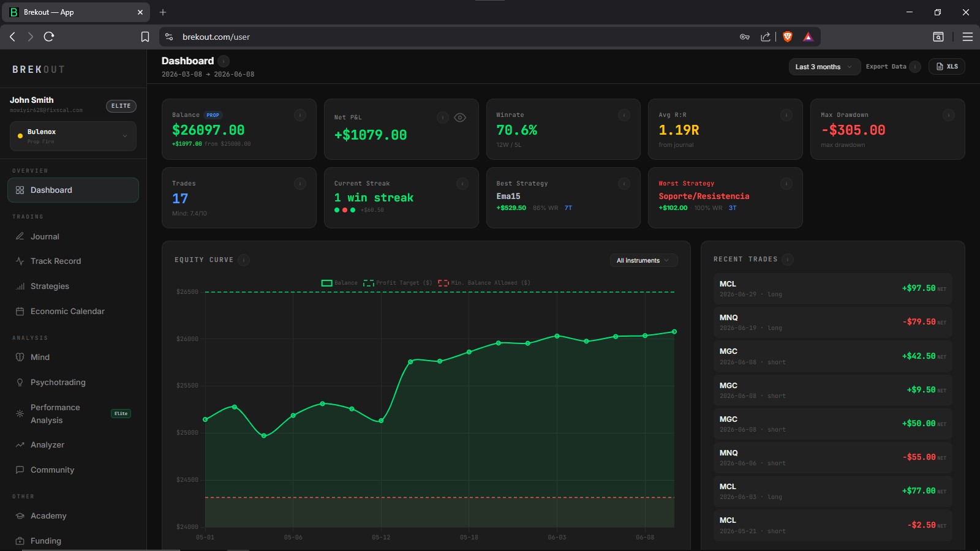Image resolution: width=980 pixels, height=551 pixels.
Task: Click the Recent Trades info icon
Action: [788, 260]
